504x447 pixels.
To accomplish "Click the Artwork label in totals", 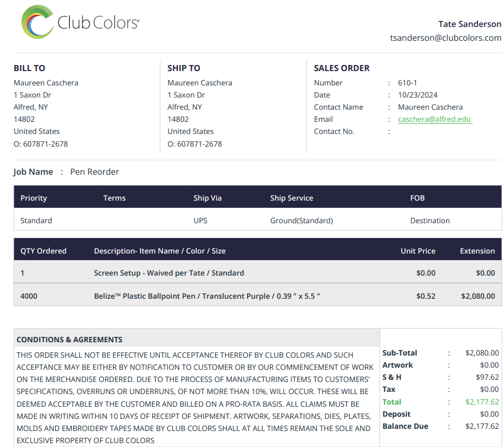I will coord(398,365).
